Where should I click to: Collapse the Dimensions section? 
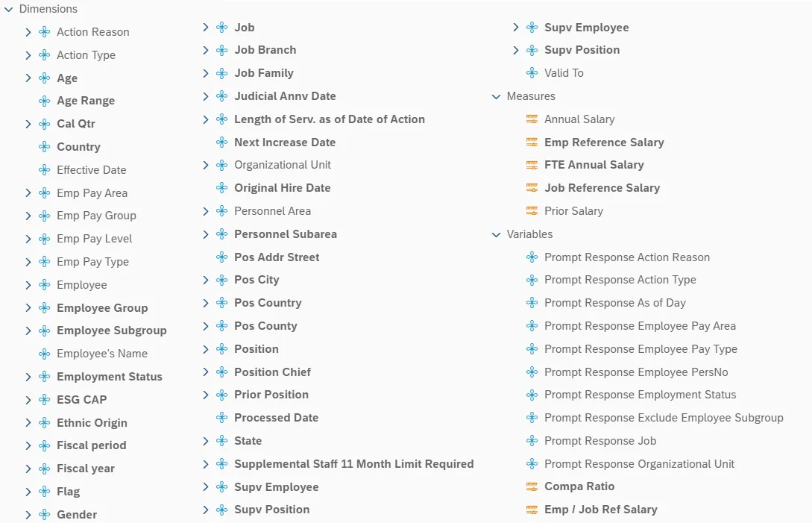(x=8, y=9)
